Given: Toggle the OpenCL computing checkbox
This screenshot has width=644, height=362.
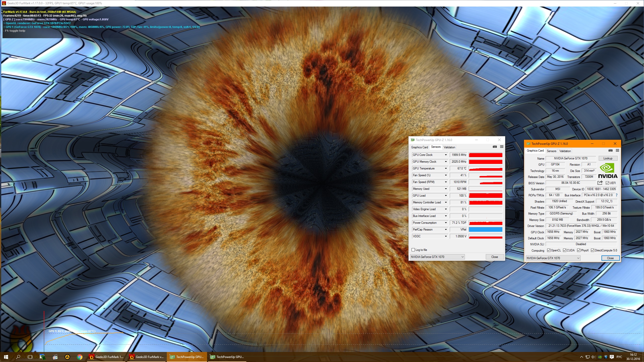Looking at the screenshot, I should (549, 250).
